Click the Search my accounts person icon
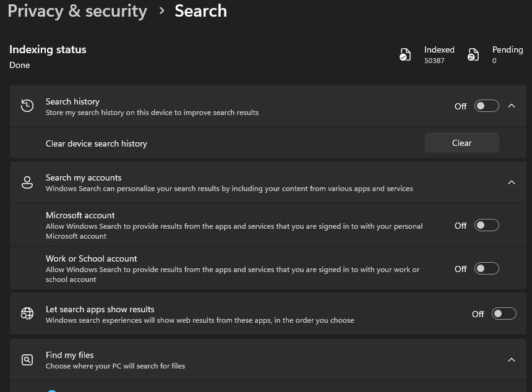532x392 pixels. [27, 182]
